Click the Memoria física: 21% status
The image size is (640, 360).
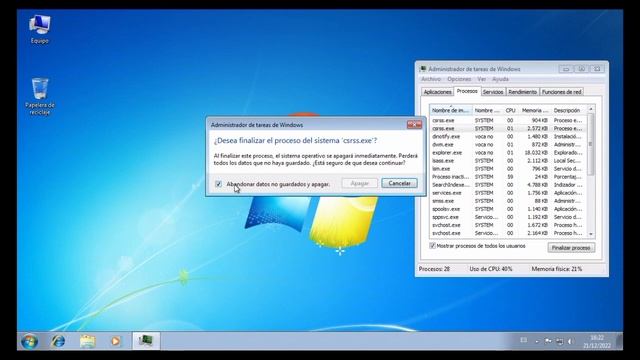(x=557, y=269)
